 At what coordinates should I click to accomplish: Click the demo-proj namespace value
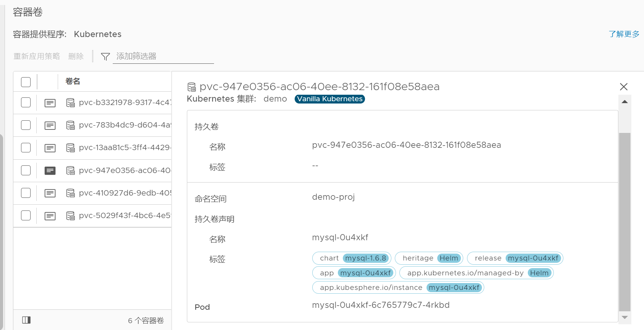(333, 197)
